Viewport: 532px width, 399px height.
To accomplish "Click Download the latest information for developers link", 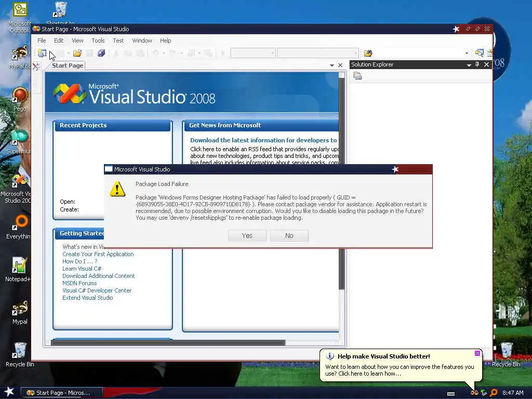I will (263, 140).
